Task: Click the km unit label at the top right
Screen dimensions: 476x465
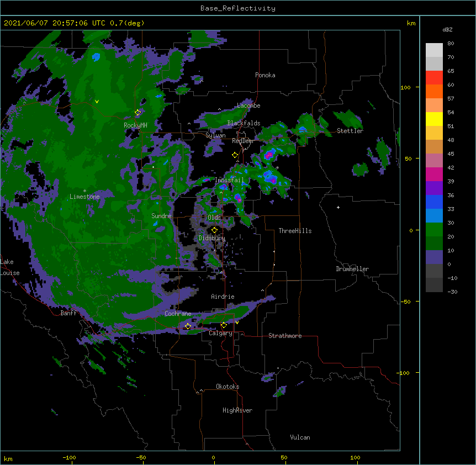Action: point(411,23)
